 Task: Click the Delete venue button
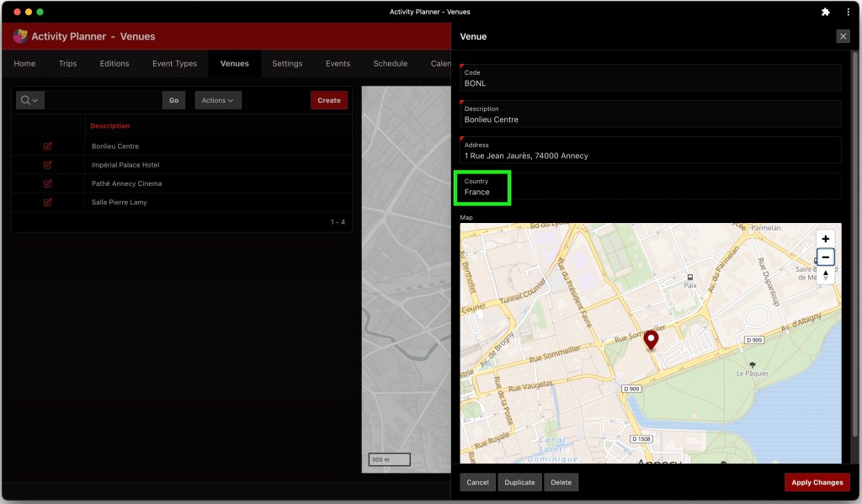point(561,482)
